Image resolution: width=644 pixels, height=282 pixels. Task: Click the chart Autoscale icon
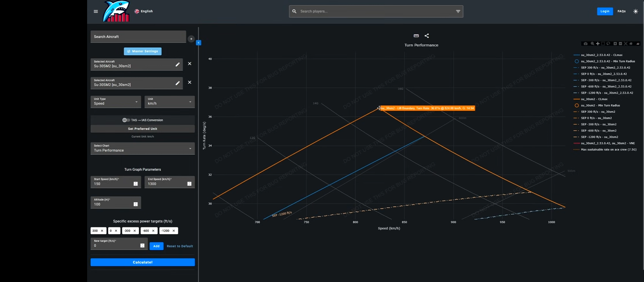pyautogui.click(x=626, y=44)
